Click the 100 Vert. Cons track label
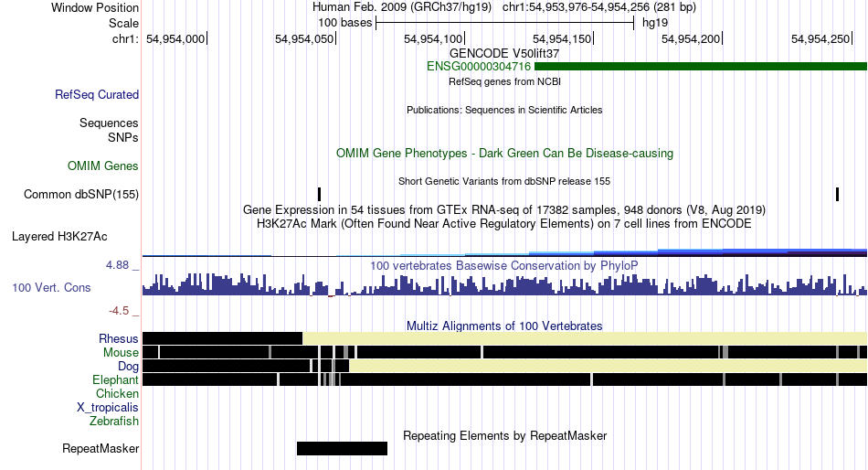 [51, 288]
